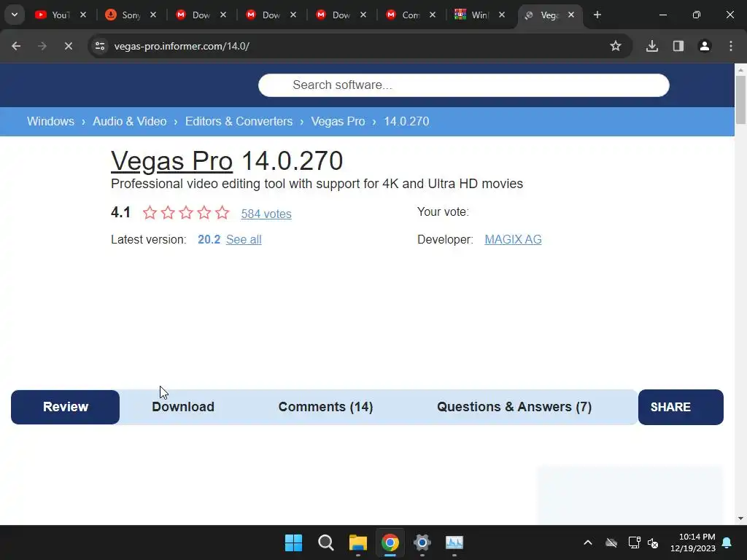Close the YouTube browser tab

pos(83,15)
